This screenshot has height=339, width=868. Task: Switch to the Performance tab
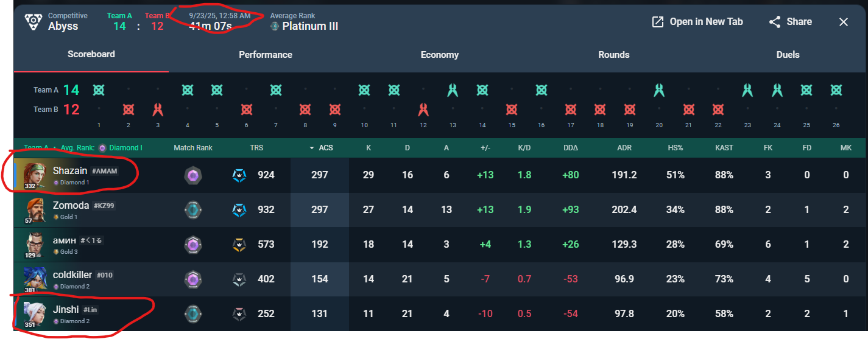pos(265,55)
